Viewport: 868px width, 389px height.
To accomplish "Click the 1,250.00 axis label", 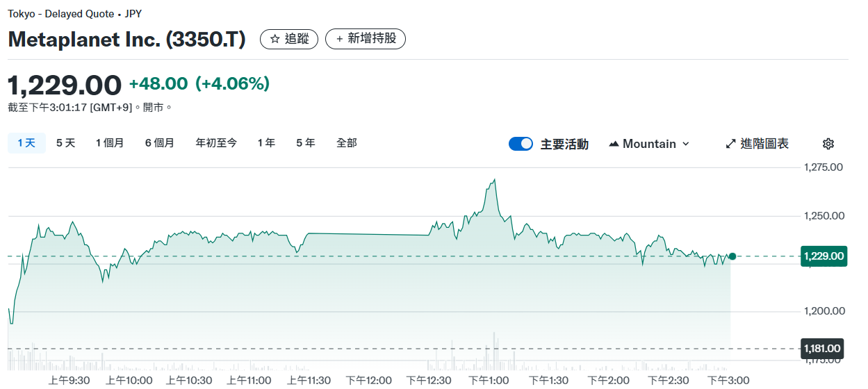I will pyautogui.click(x=824, y=216).
